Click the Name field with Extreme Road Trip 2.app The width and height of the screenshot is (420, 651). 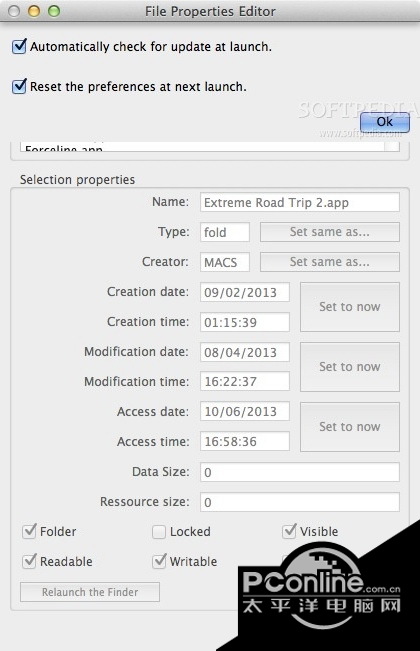pos(300,202)
